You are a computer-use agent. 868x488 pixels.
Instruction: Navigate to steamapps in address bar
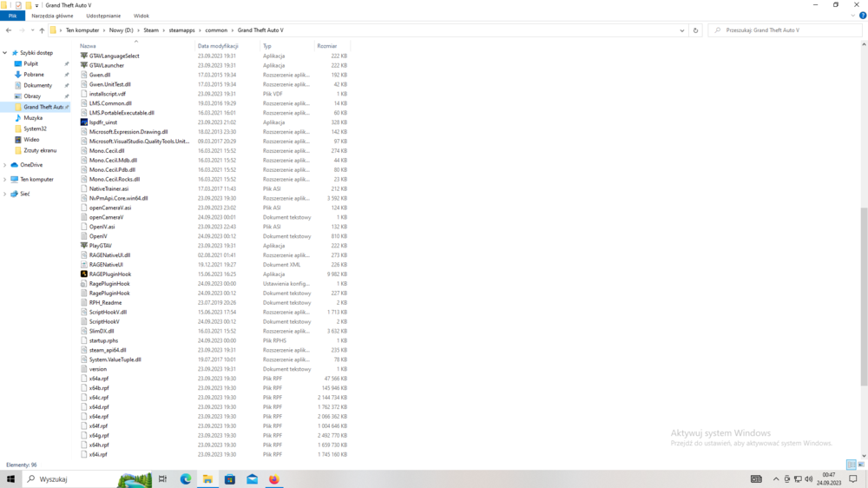181,30
